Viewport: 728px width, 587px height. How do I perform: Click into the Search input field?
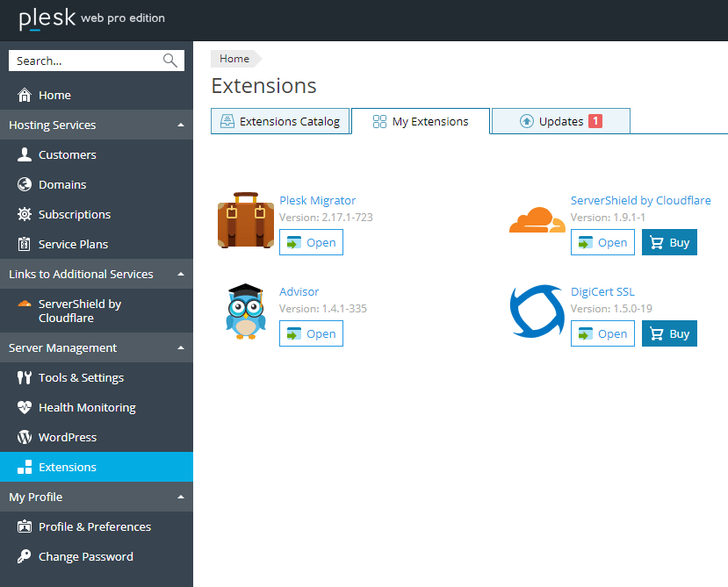pyautogui.click(x=83, y=61)
